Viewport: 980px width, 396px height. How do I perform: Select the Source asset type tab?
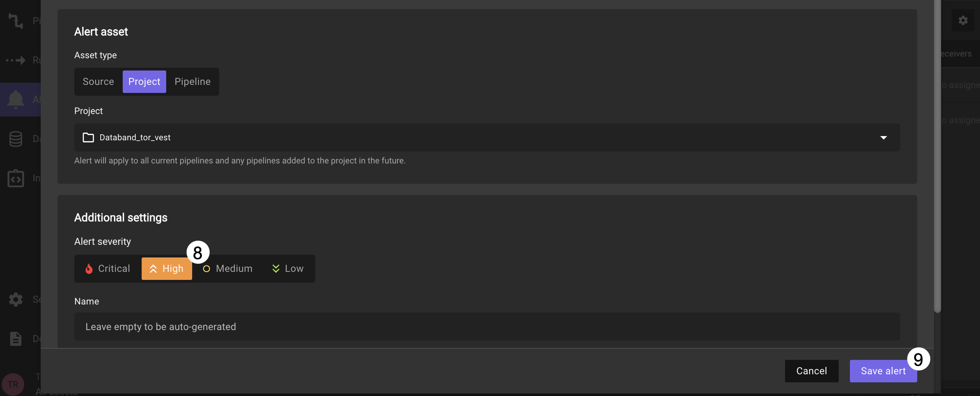click(x=98, y=81)
